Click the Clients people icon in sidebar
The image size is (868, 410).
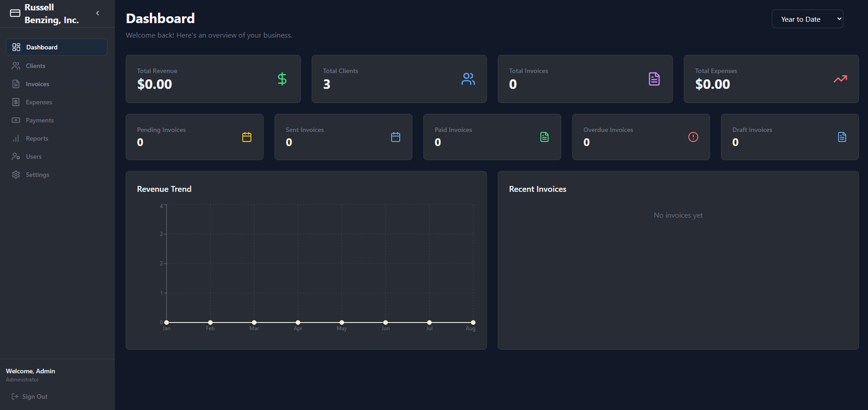[16, 66]
